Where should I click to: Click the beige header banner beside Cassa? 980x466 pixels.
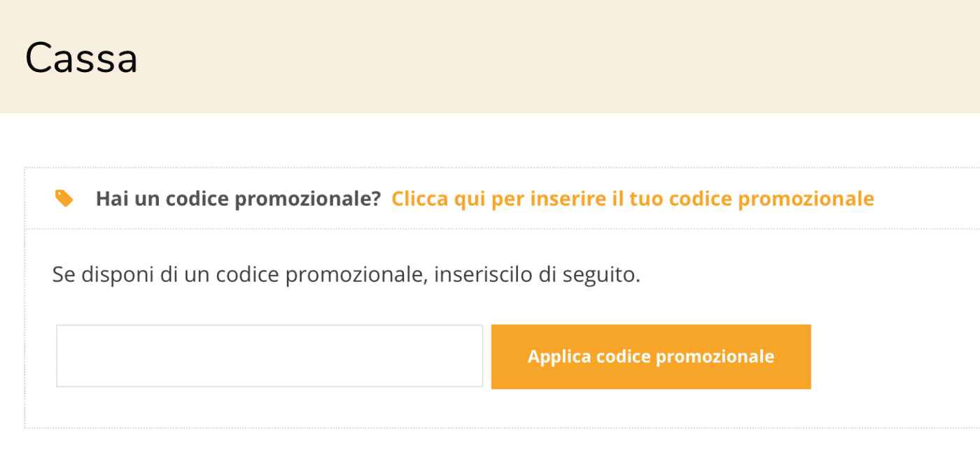(x=560, y=56)
